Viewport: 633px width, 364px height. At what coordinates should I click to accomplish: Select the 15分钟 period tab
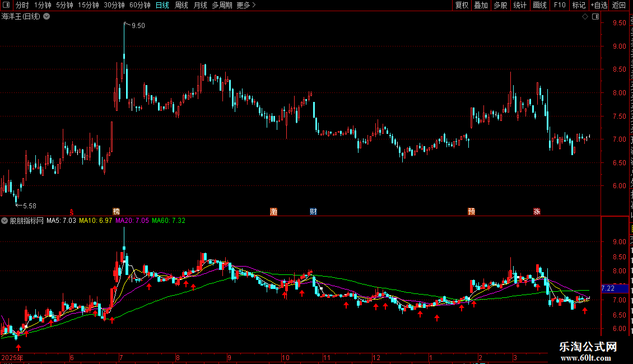(88, 5)
